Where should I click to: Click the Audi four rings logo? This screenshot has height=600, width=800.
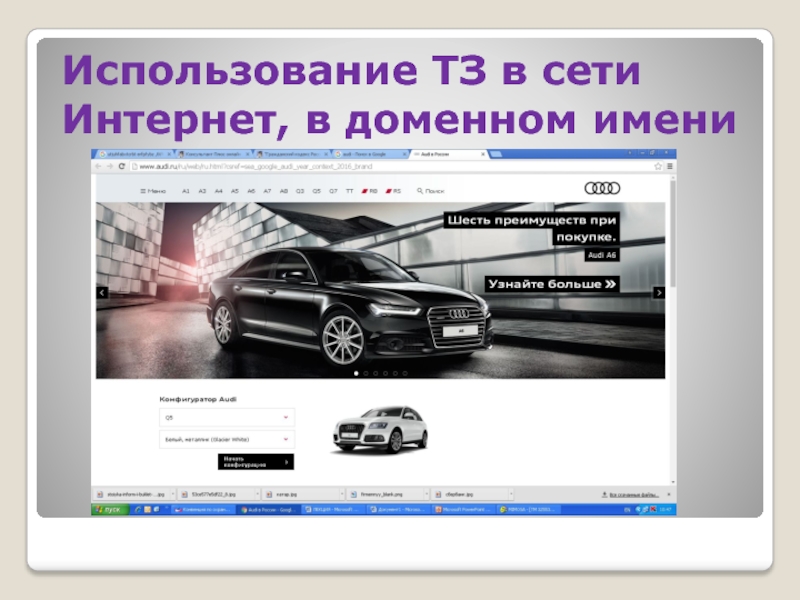[602, 188]
